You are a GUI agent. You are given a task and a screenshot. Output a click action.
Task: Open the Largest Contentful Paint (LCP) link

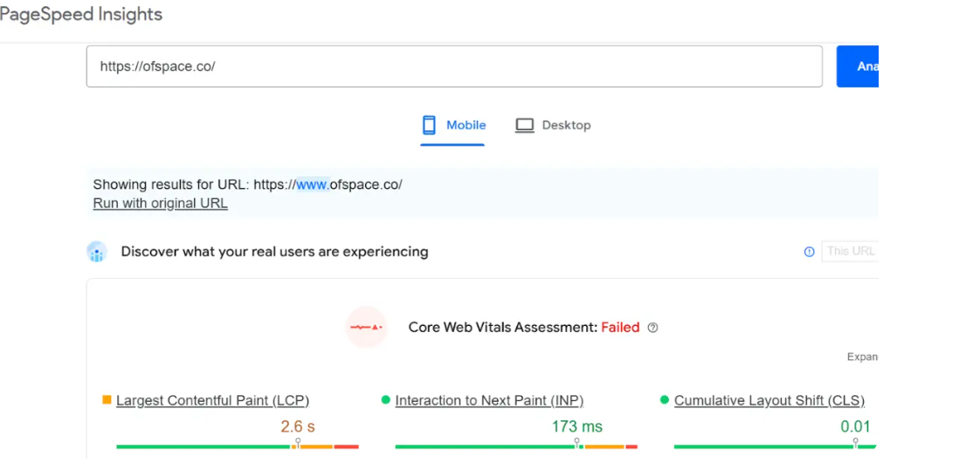212,400
